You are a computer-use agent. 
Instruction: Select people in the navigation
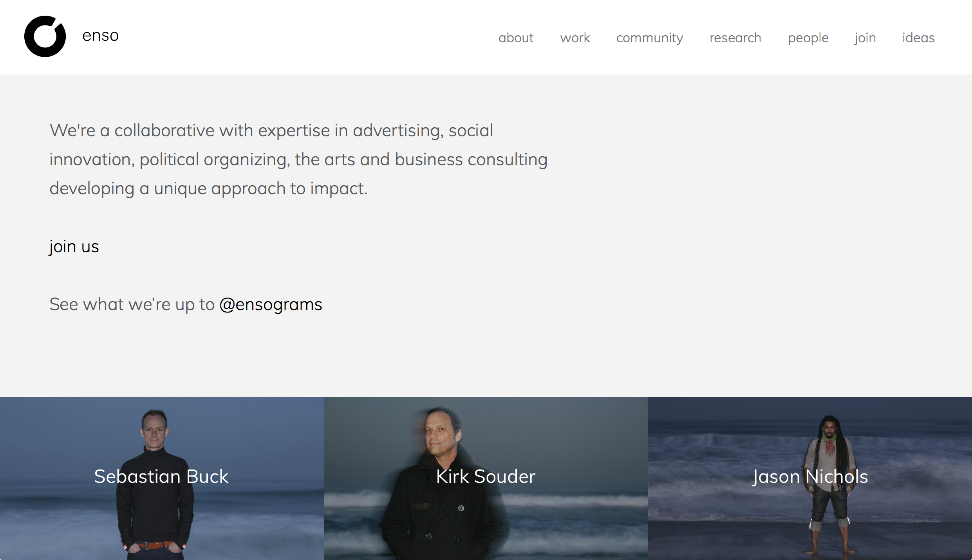point(808,38)
